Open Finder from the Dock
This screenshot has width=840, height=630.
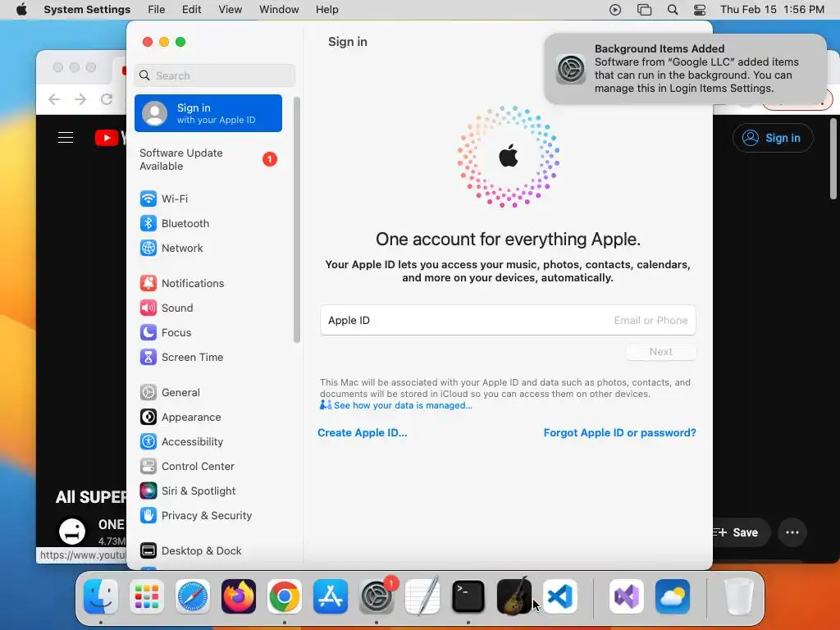pyautogui.click(x=101, y=596)
